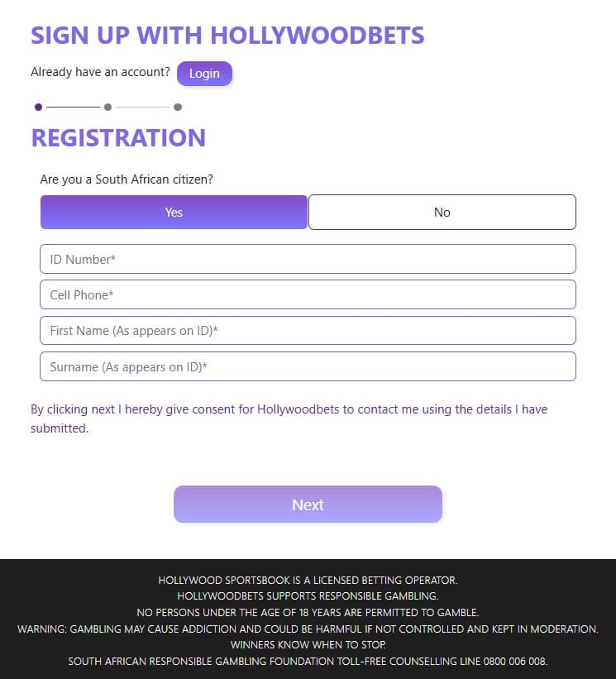
Task: Focus the Cell Phone field
Action: tap(308, 294)
